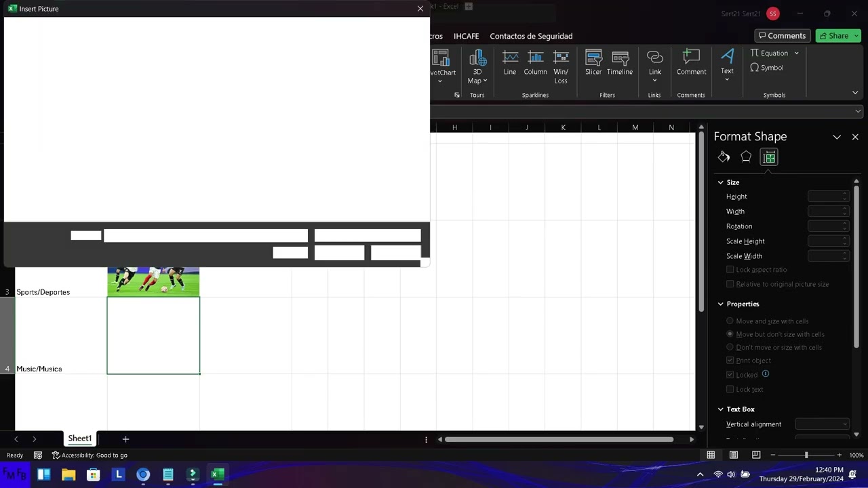
Task: Insert a 3D Map tour
Action: [x=477, y=66]
